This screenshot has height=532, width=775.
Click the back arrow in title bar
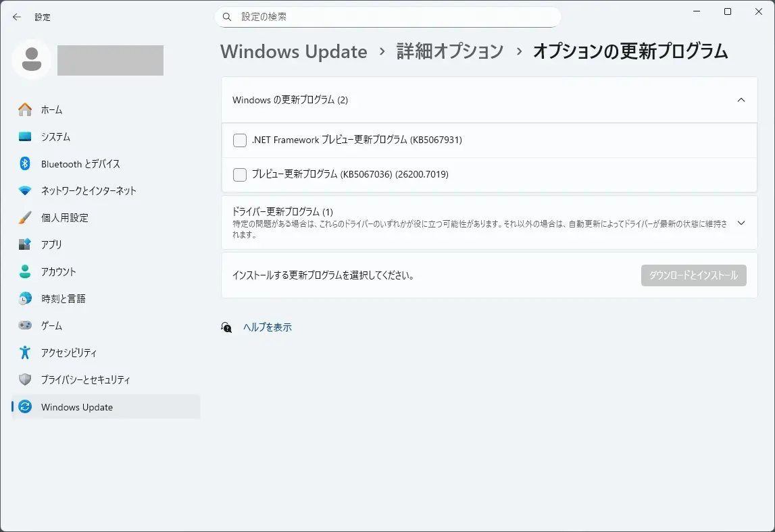click(x=17, y=17)
